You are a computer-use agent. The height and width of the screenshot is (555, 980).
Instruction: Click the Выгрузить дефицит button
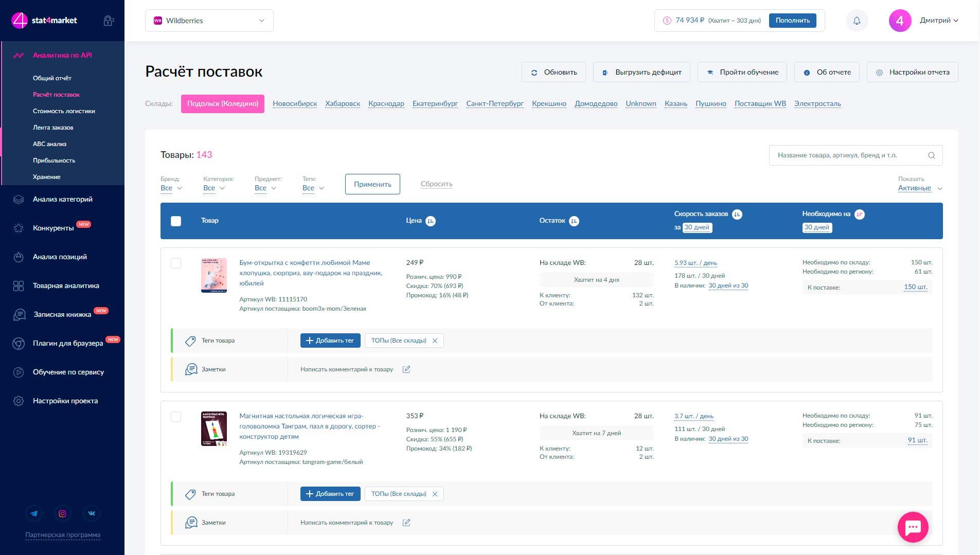pos(642,72)
